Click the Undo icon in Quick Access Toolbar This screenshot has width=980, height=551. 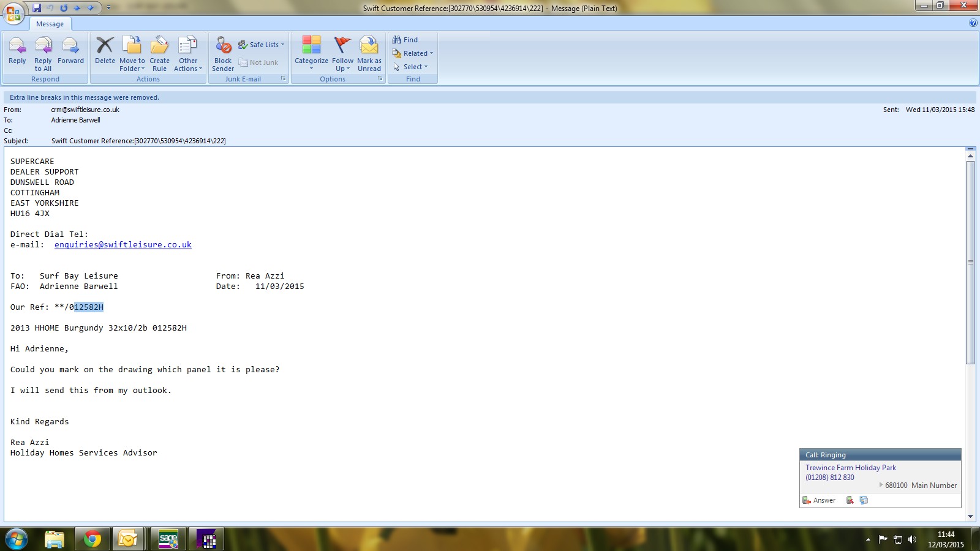pos(50,8)
